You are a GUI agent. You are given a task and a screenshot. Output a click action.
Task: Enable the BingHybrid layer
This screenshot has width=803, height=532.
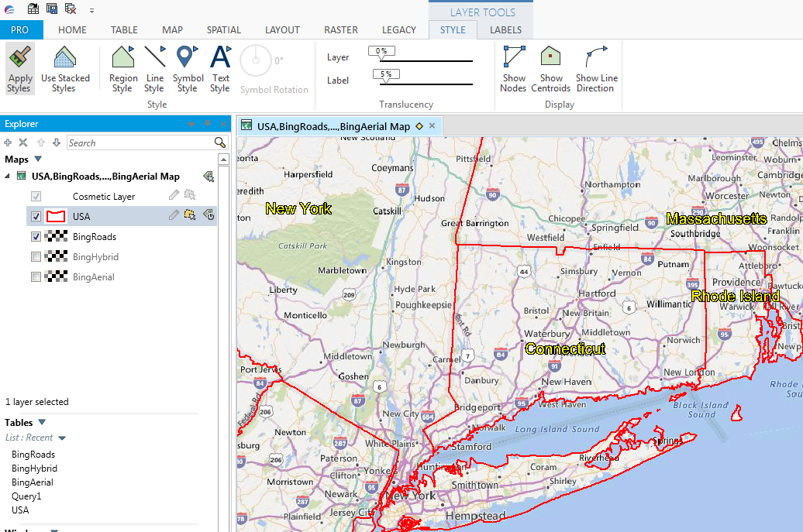tap(35, 256)
